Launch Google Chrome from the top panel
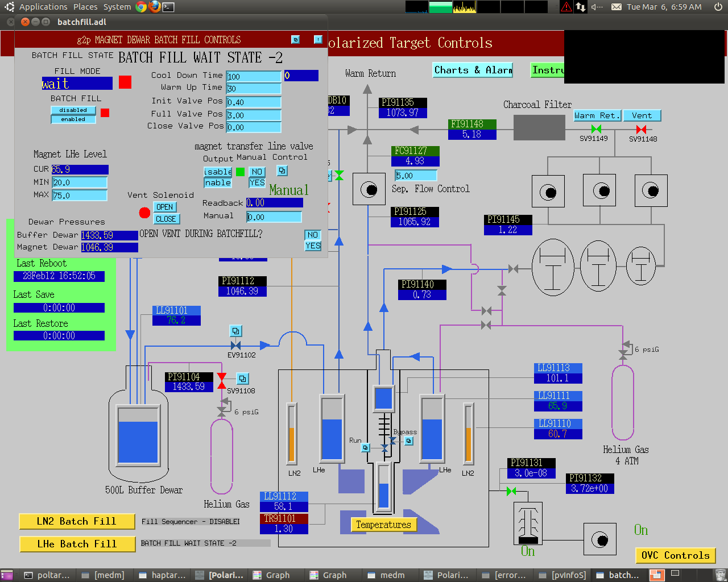Image resolution: width=728 pixels, height=582 pixels. (x=141, y=7)
